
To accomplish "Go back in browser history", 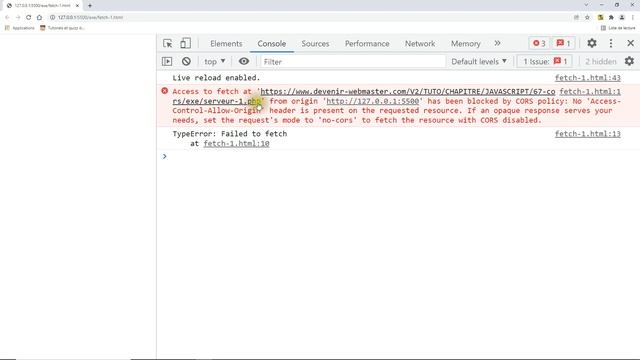I will tap(7, 17).
